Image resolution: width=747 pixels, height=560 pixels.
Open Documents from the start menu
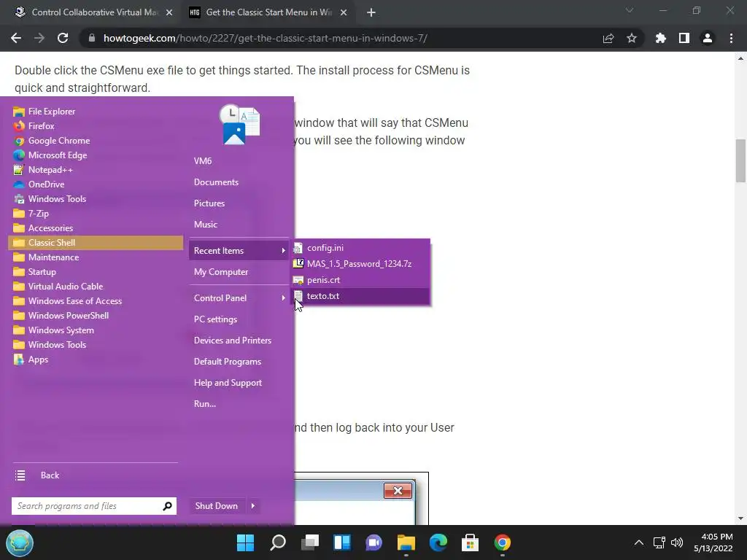239,182
